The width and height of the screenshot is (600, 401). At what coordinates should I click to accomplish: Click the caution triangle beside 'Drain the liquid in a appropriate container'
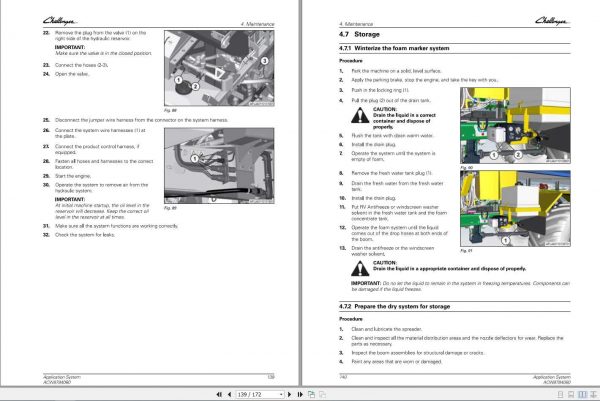tap(360, 268)
